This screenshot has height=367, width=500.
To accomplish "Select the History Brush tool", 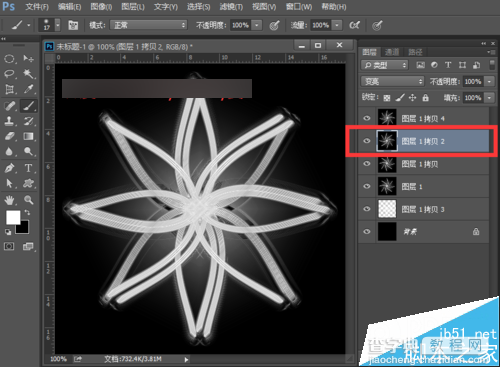I will pos(29,121).
